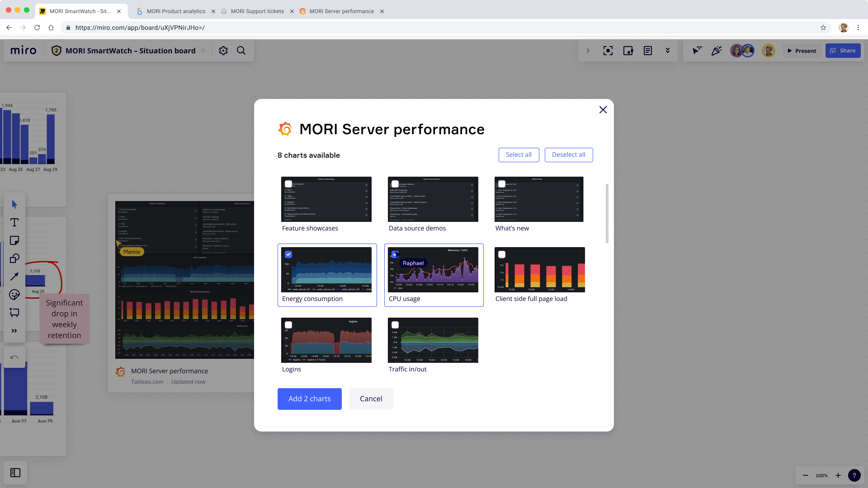Open the browser profile avatar

coord(844,28)
